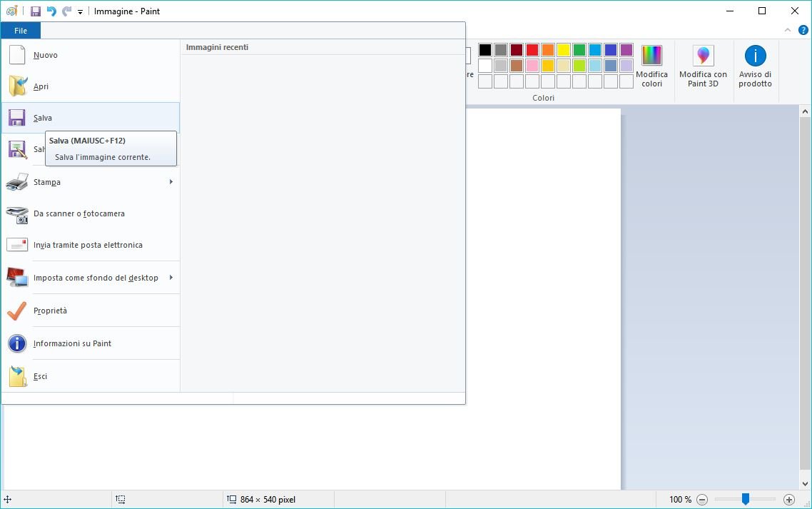The image size is (812, 509).
Task: Click the Nuovo document icon
Action: pos(17,55)
